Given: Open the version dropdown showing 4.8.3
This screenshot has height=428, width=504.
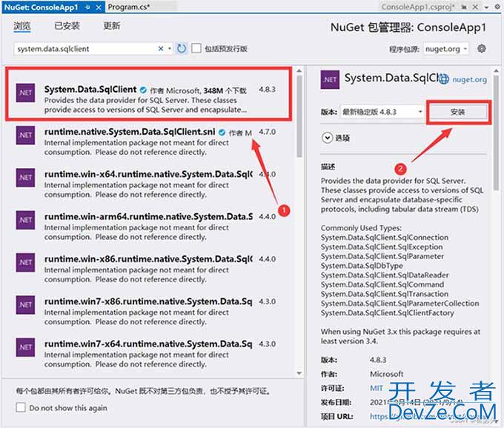Looking at the screenshot, I should tap(382, 112).
